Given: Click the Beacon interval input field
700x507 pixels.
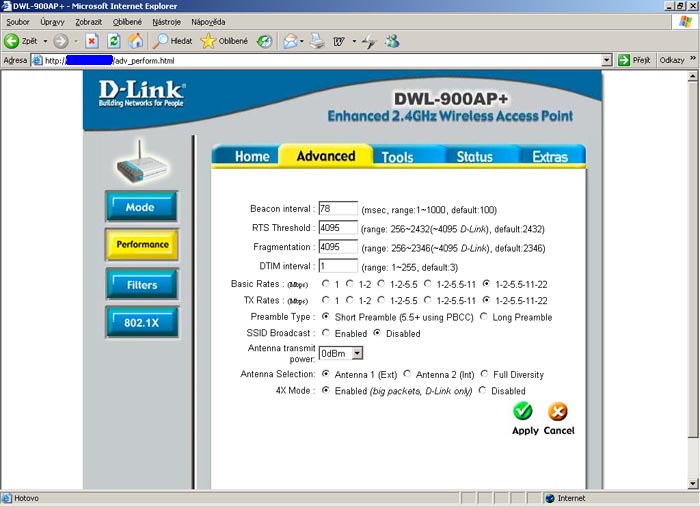Looking at the screenshot, I should [x=338, y=208].
